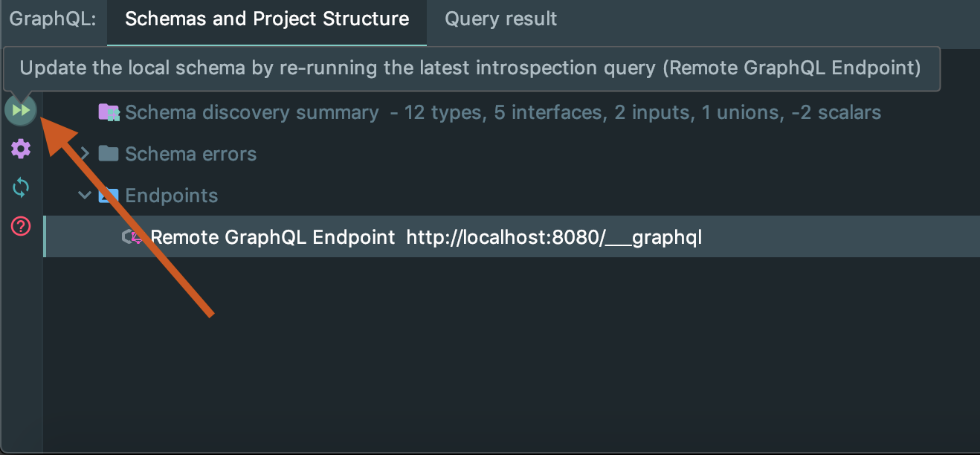Click the Schema errors folder icon
980x455 pixels.
coord(109,154)
